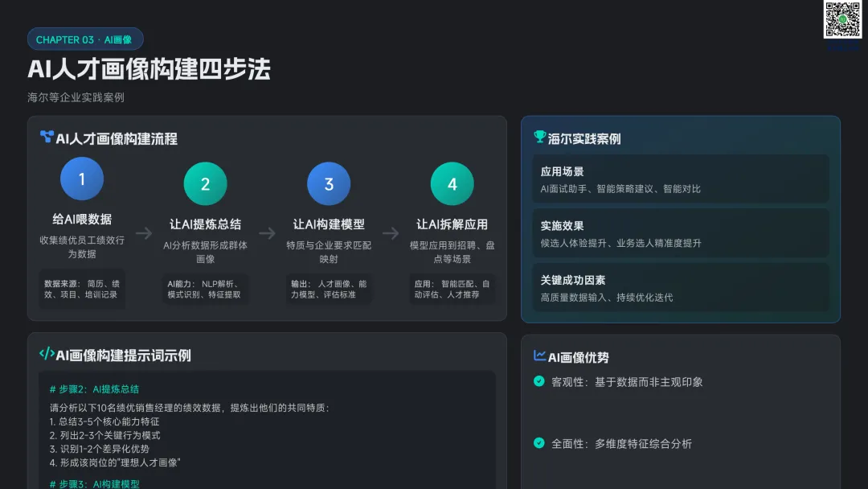Click the 应用 智能匹配 tag box

452,289
